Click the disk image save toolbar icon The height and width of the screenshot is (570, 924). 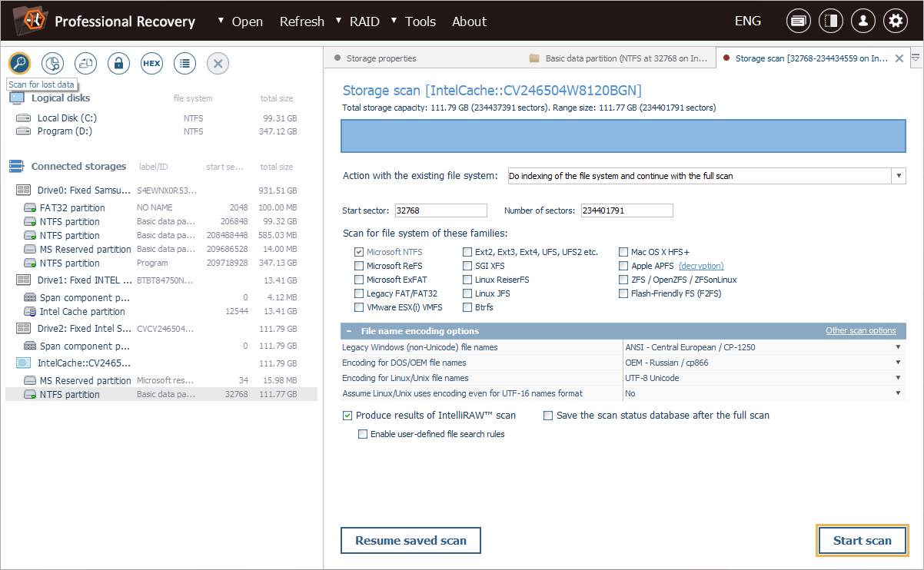pyautogui.click(x=85, y=63)
